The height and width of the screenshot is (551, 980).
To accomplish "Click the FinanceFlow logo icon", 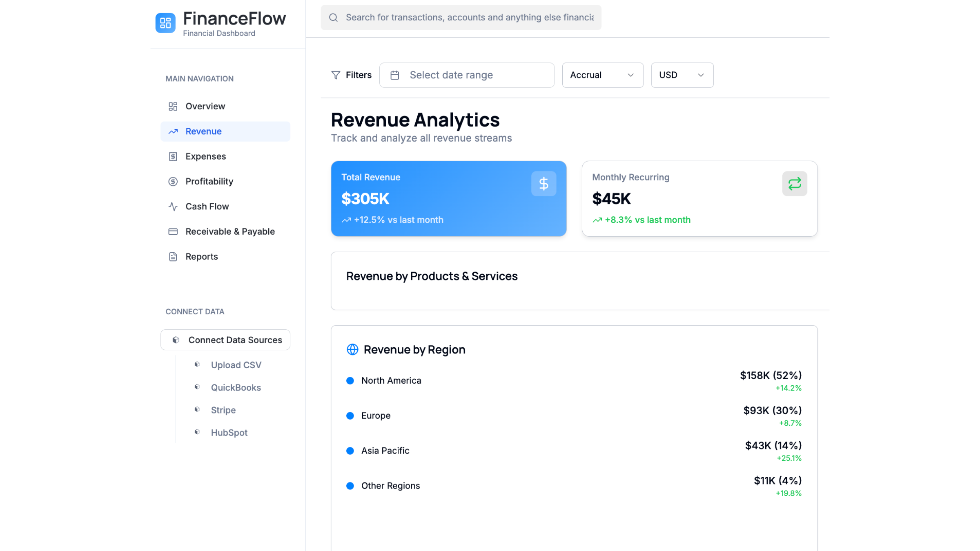I will pos(165,23).
